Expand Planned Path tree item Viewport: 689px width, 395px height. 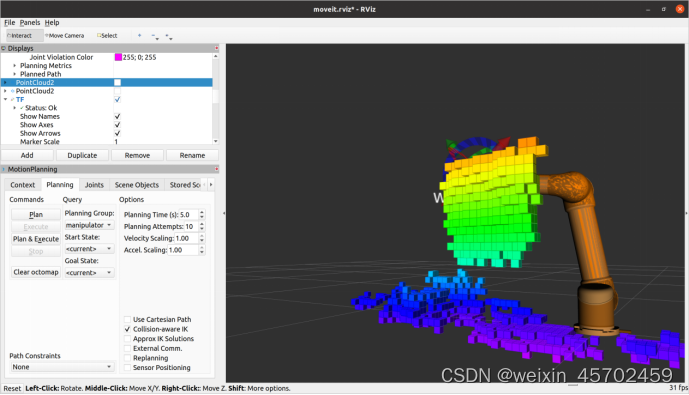tap(15, 74)
